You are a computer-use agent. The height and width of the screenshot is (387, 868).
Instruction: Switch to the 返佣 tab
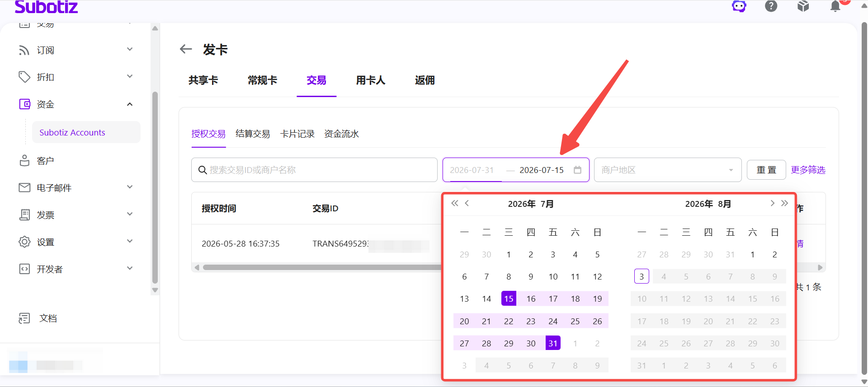(x=425, y=80)
